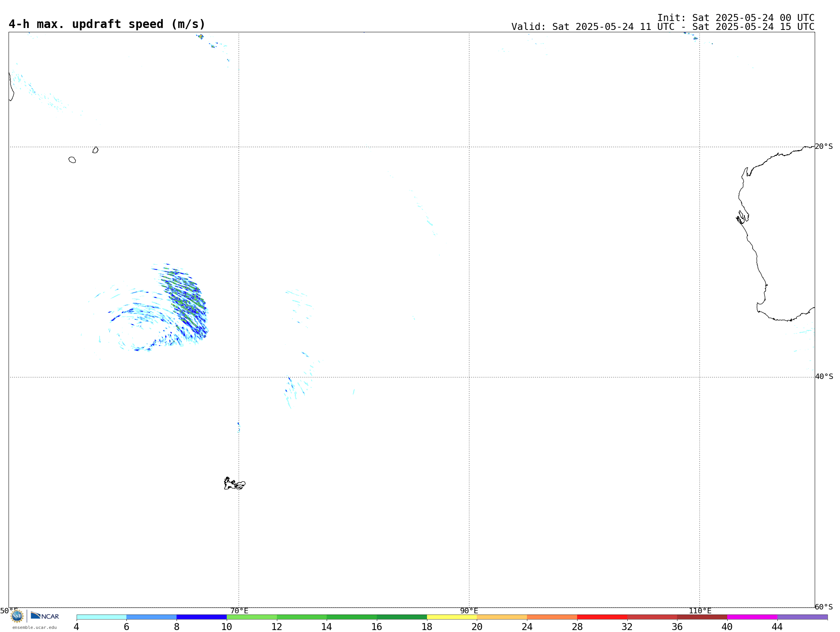This screenshot has height=632, width=840.
Task: Select the dark blue 8-10 colorbar swatch
Action: click(x=201, y=617)
